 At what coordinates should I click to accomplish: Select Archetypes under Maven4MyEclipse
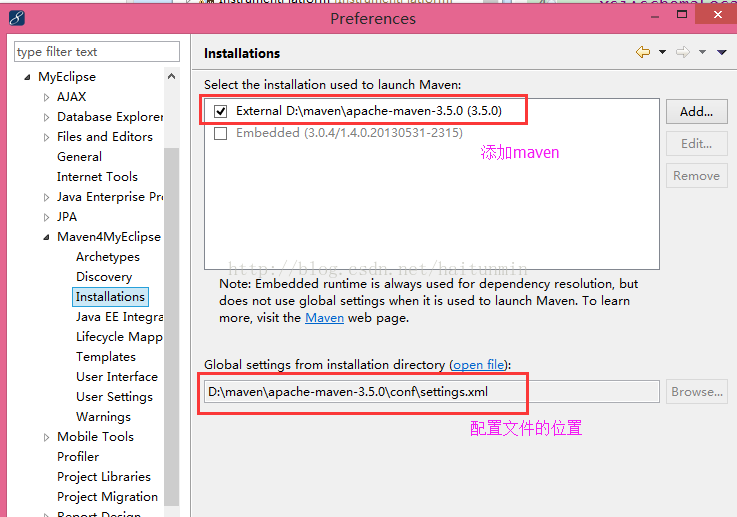108,257
